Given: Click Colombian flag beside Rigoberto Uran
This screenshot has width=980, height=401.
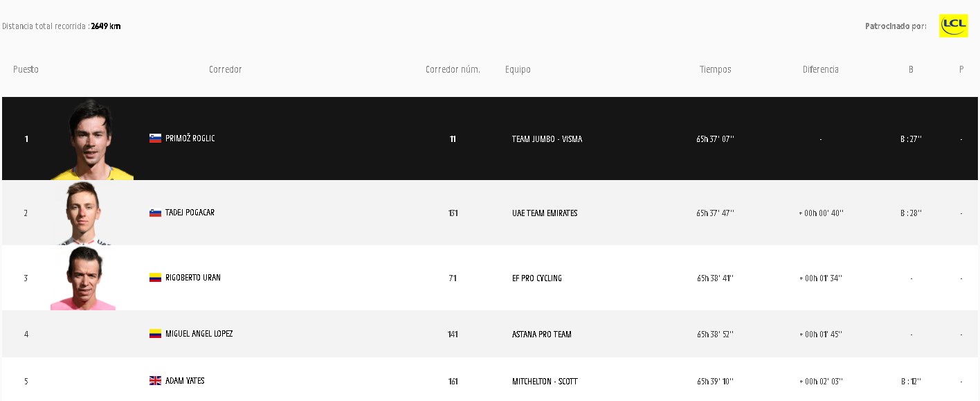Looking at the screenshot, I should pos(155,278).
